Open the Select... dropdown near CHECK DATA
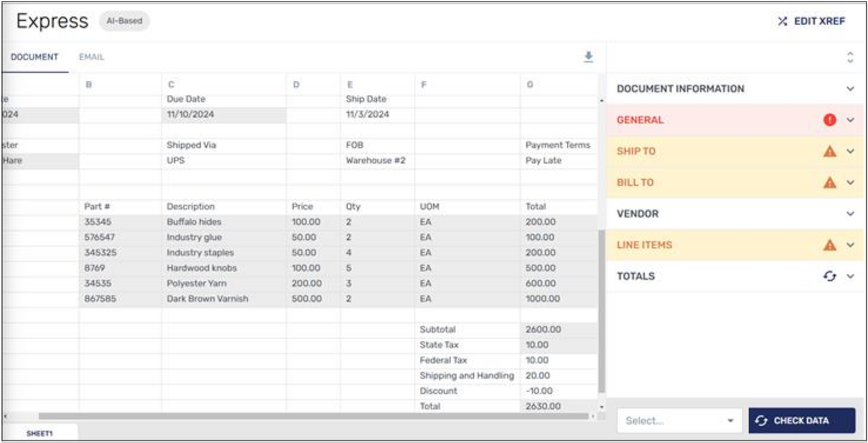The height and width of the screenshot is (443, 868). pyautogui.click(x=679, y=420)
